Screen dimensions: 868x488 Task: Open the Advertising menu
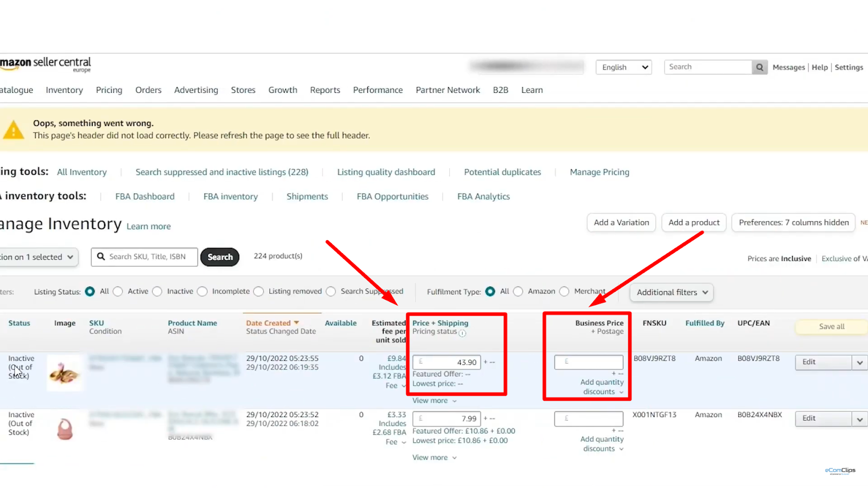pos(196,90)
